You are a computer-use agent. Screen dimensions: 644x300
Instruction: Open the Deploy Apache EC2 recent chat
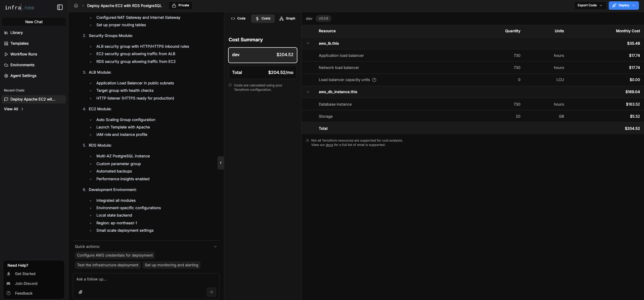(x=34, y=99)
